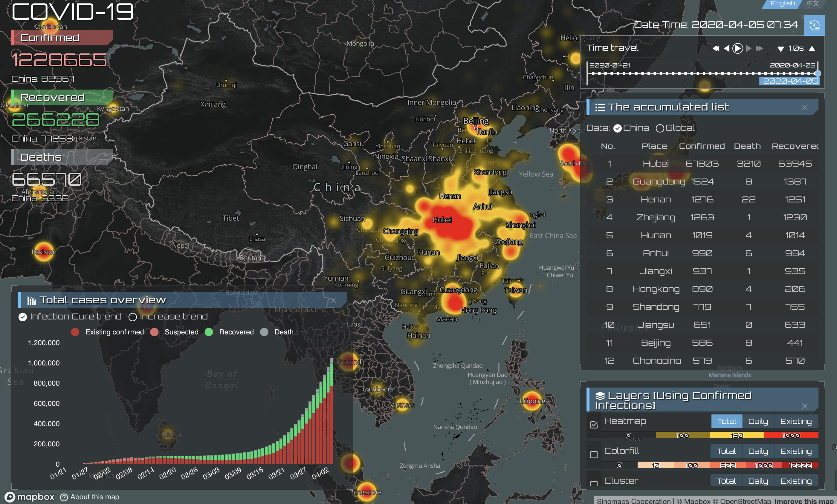Increase playback interval with up arrow
Viewport: 837px width, 504px height.
(x=812, y=49)
